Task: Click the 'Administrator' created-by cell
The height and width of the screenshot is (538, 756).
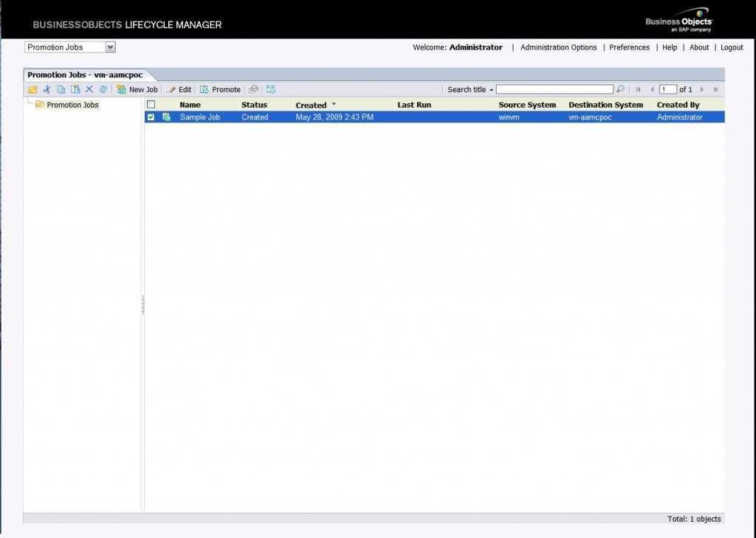Action: pos(679,117)
